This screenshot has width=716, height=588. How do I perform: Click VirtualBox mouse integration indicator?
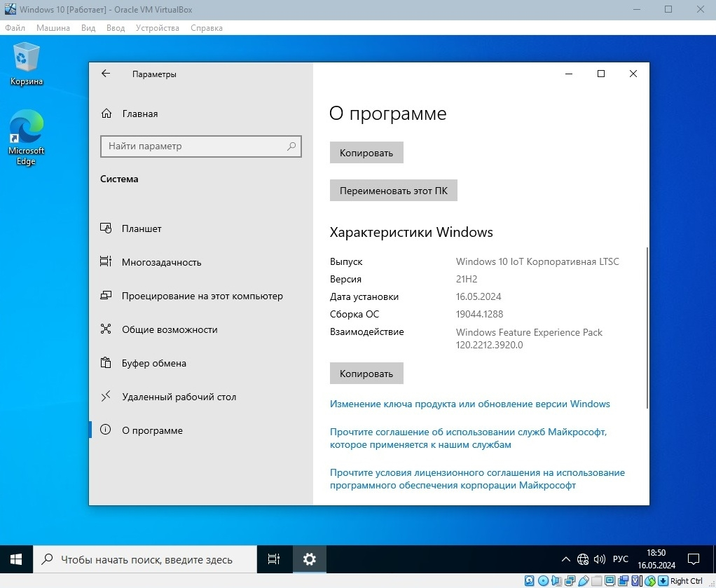click(x=649, y=581)
